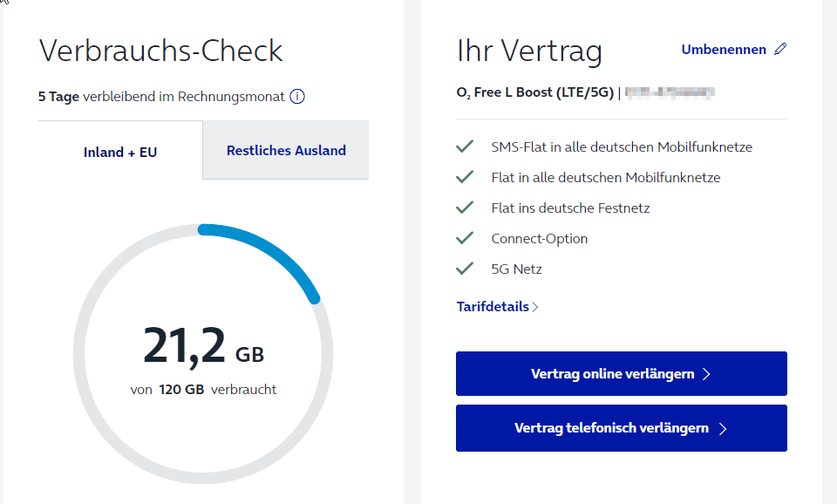Click the checkmark beside Connect-Option
Viewport: 837px width, 504px height.
coord(465,237)
